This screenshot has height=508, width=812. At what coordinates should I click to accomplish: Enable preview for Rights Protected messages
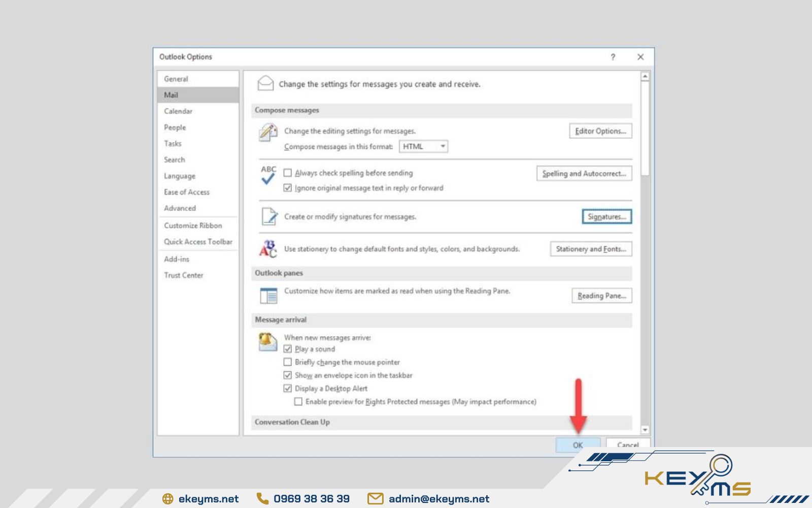coord(298,401)
